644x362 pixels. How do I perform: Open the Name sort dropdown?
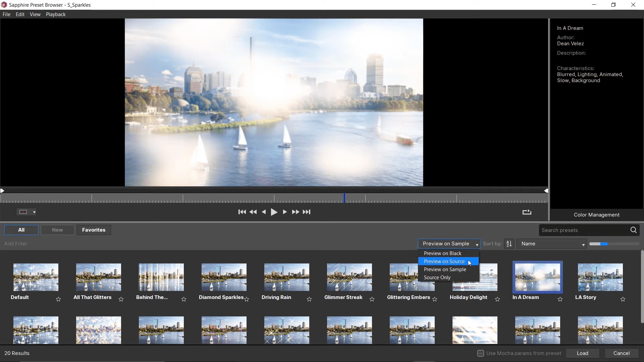click(x=551, y=244)
